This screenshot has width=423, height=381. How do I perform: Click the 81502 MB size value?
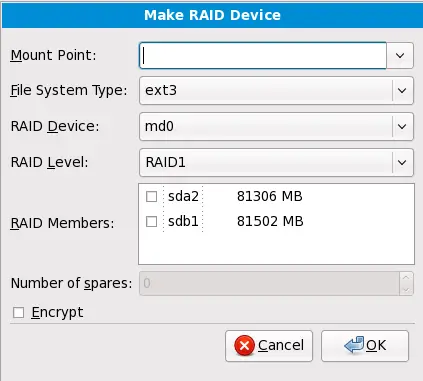pos(270,221)
